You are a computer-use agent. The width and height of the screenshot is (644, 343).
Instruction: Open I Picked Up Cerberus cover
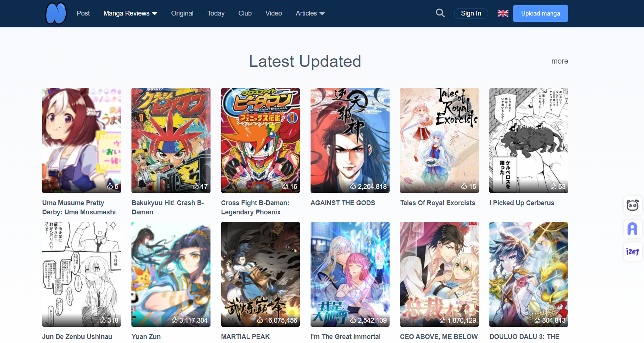click(x=529, y=140)
